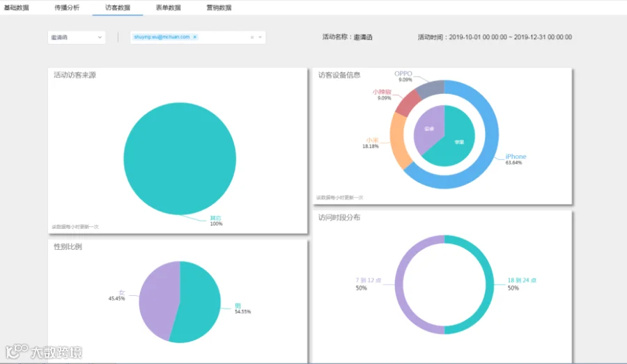This screenshot has width=627, height=364.
Task: Remove the shuying.wu@mchuan.com tag
Action: [195, 37]
